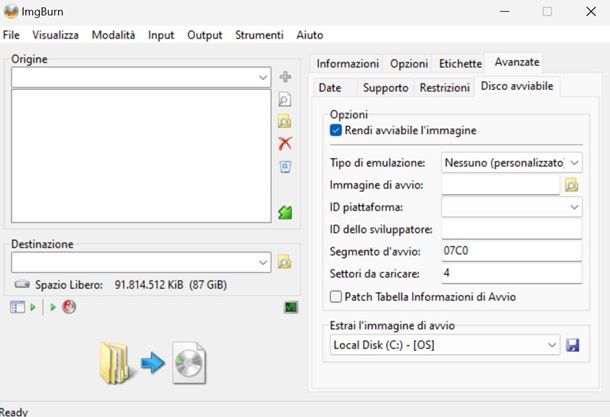The height and width of the screenshot is (417, 610).
Task: Click the Ready status bar text
Action: pyautogui.click(x=14, y=412)
